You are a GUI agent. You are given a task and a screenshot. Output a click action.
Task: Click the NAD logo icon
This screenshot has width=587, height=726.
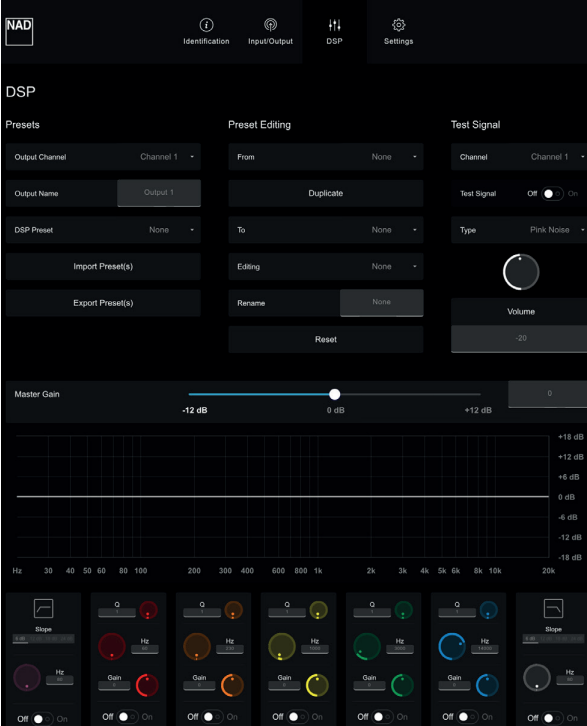pyautogui.click(x=19, y=31)
